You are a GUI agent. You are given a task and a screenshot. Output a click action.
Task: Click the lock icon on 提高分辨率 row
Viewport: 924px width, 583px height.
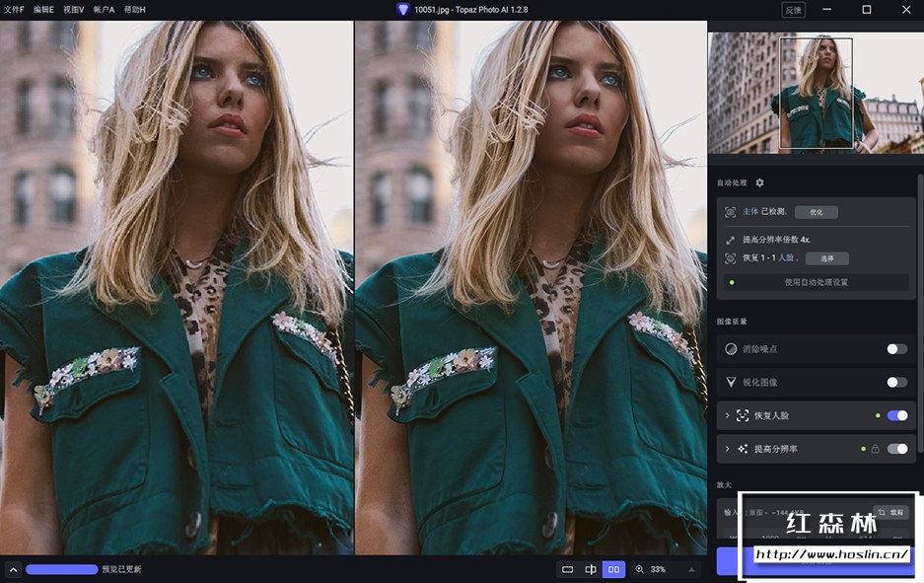tap(875, 449)
